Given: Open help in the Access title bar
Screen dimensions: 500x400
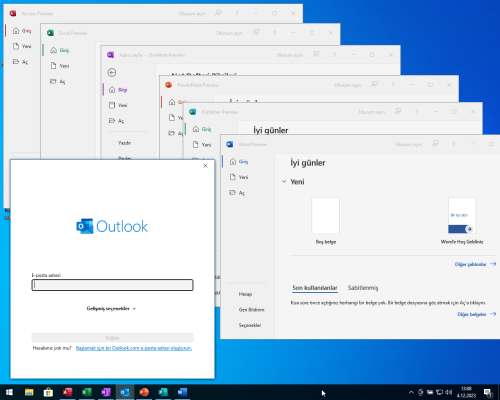Looking at the screenshot, I should 237,14.
